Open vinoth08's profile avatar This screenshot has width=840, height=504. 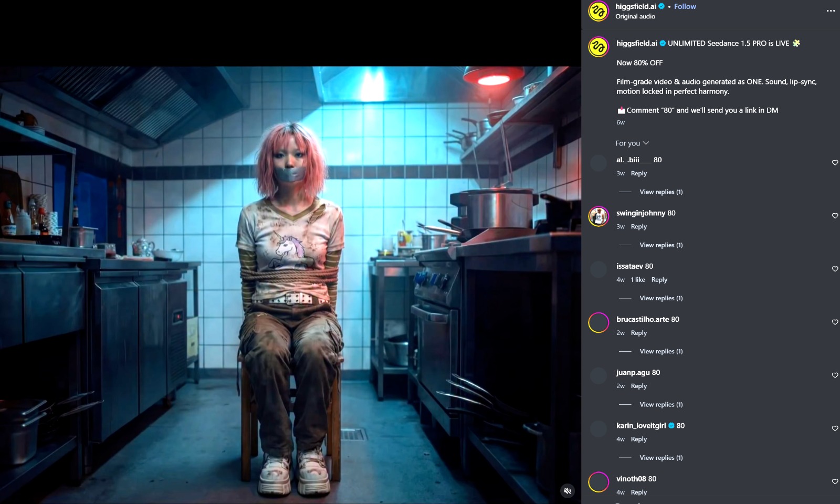click(598, 481)
